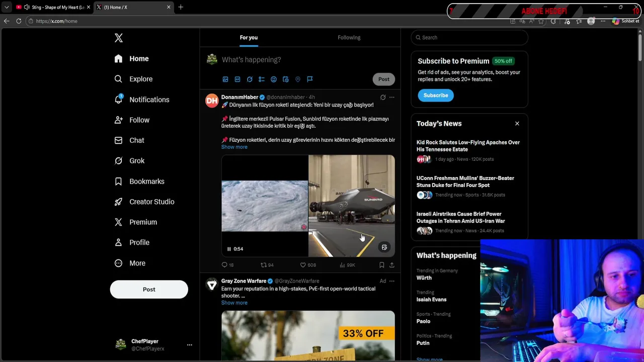This screenshot has width=644, height=362.
Task: Select the Home / X browser tab
Action: click(x=133, y=7)
